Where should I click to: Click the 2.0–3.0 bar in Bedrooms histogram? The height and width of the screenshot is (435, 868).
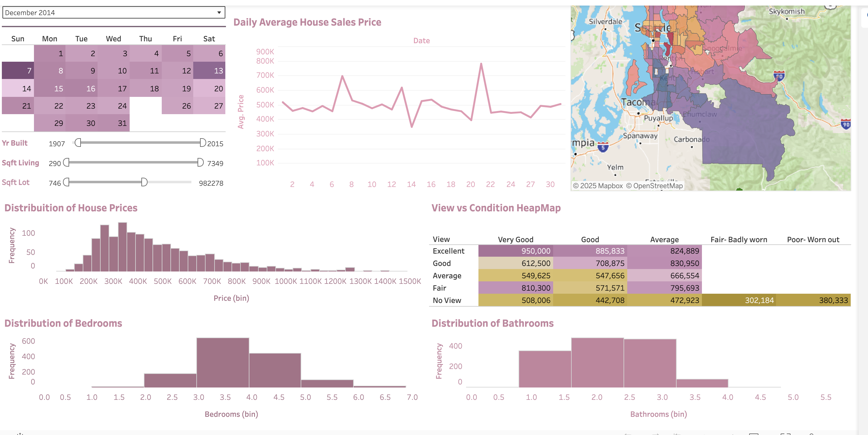[x=170, y=380]
